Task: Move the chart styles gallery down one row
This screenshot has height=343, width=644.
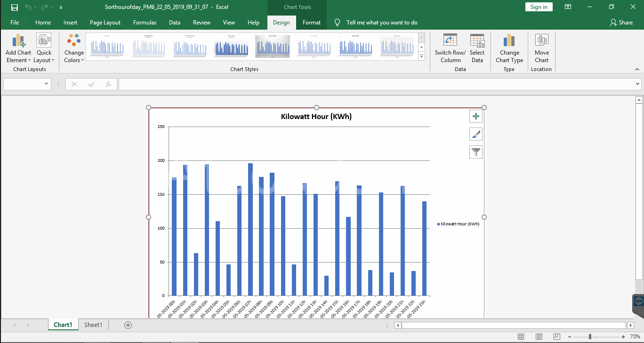Action: (x=421, y=47)
